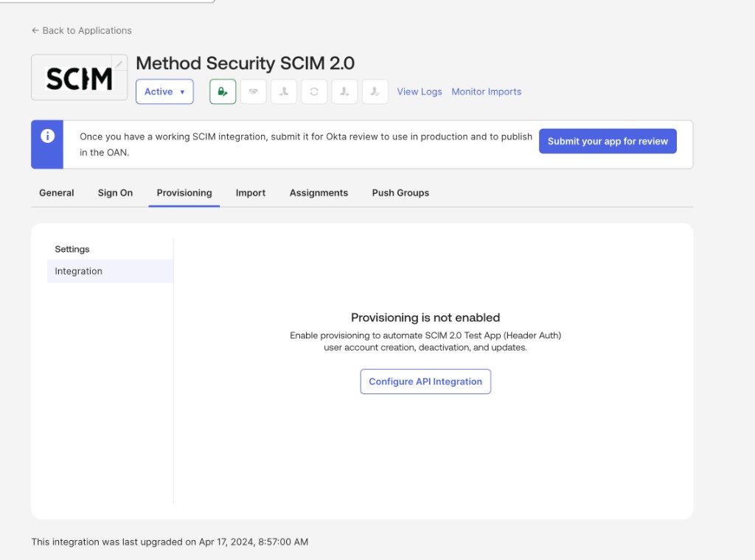Click the user icon right of the handshake
The width and height of the screenshot is (755, 560).
pos(284,91)
